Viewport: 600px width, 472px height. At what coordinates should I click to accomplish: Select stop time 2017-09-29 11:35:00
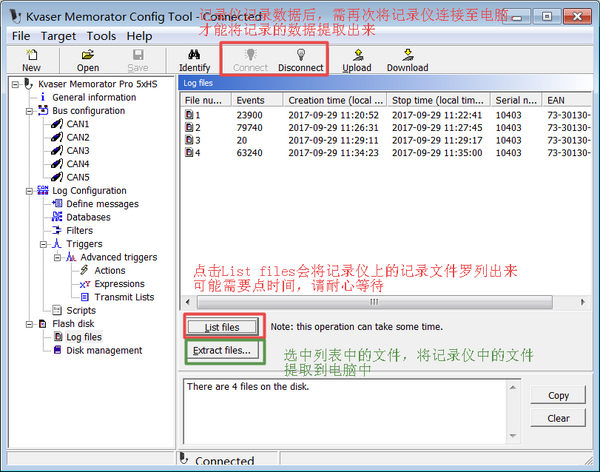(x=437, y=153)
